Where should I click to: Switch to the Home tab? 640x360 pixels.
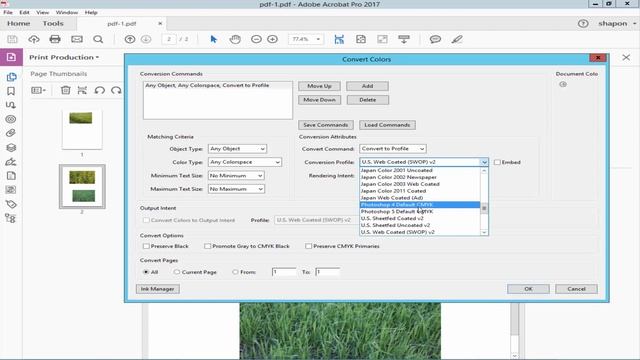point(18,24)
